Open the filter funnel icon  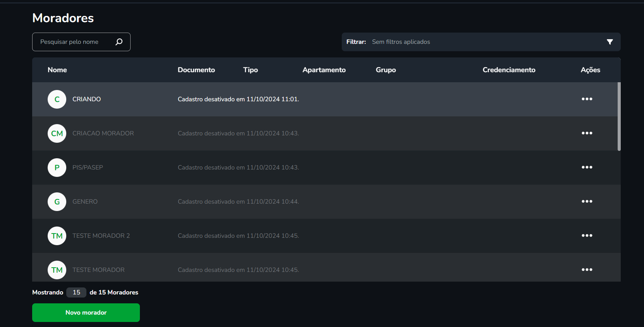coord(610,42)
